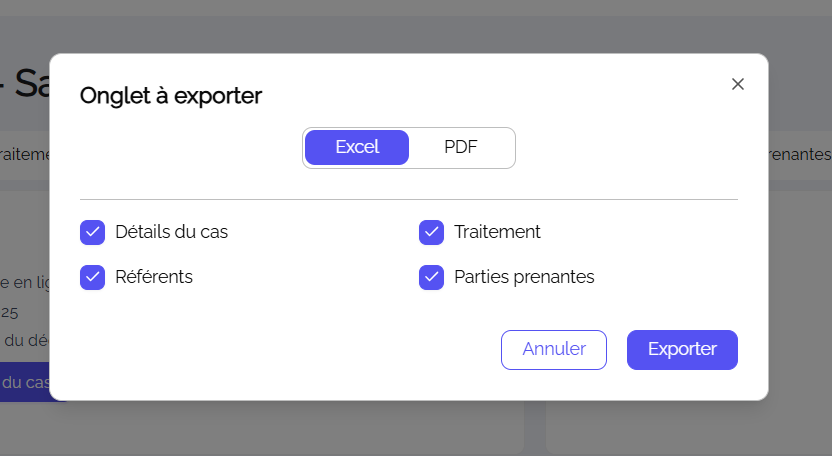832x456 pixels.
Task: Click the divider line below the format switch
Action: (409, 200)
